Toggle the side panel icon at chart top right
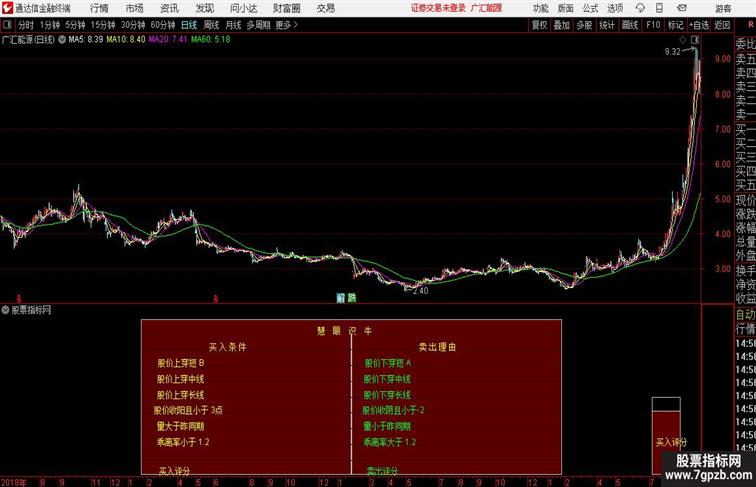This screenshot has height=487, width=756. (695, 40)
